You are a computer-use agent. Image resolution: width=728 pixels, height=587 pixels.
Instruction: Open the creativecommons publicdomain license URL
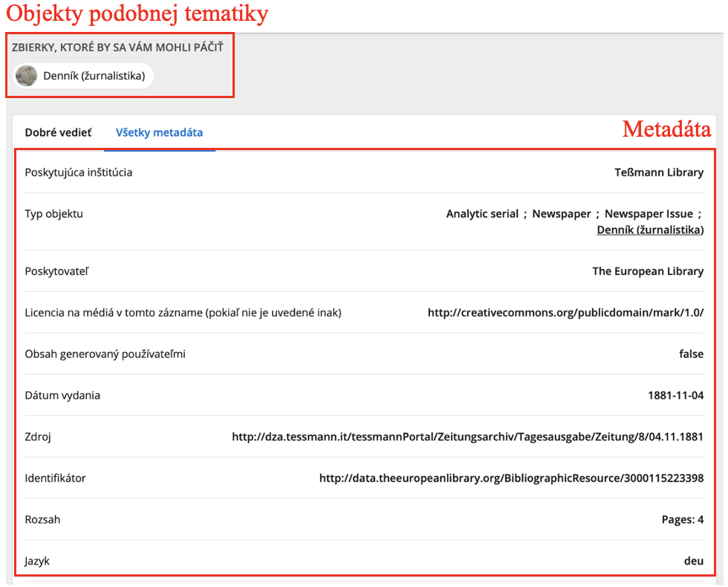point(565,313)
